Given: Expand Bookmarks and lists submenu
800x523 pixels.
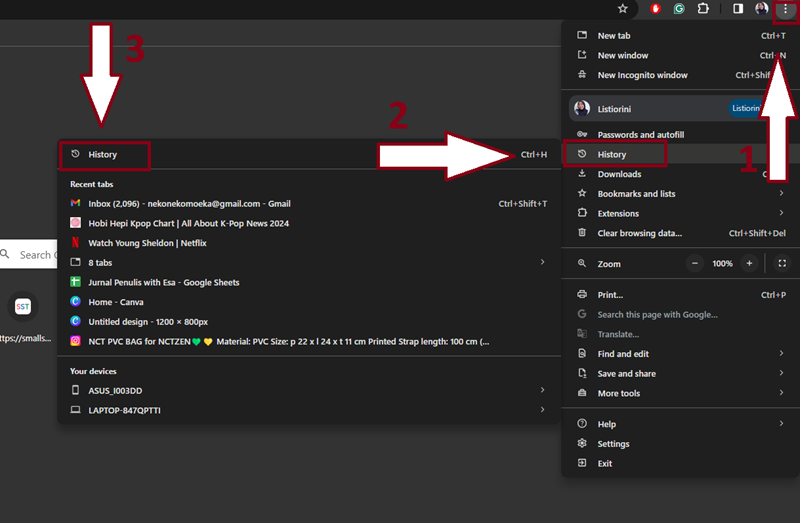Looking at the screenshot, I should pos(681,194).
